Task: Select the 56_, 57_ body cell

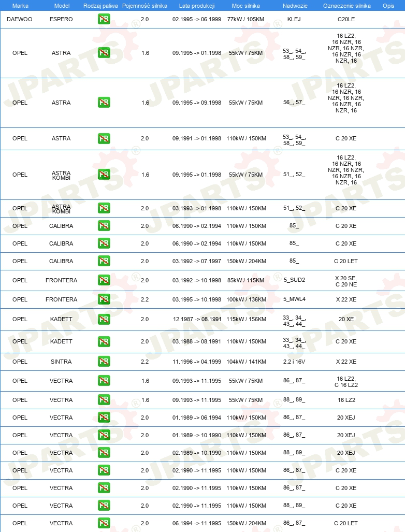Action: coord(294,102)
